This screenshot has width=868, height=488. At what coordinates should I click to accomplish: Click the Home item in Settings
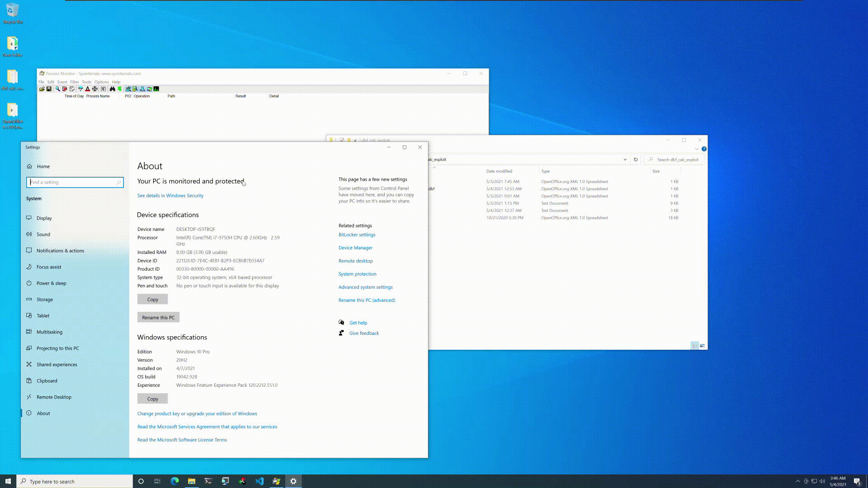click(43, 166)
